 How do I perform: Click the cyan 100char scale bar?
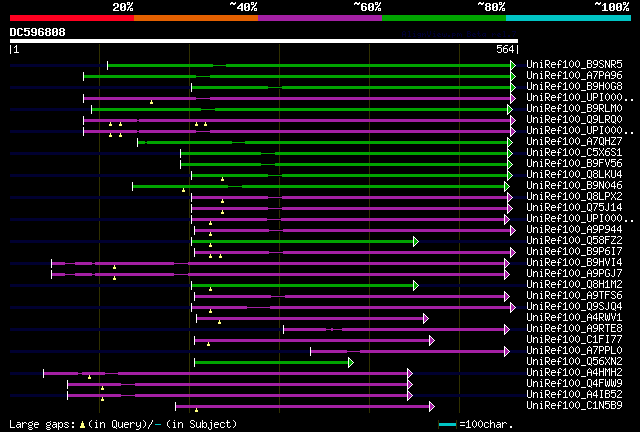coord(447,425)
